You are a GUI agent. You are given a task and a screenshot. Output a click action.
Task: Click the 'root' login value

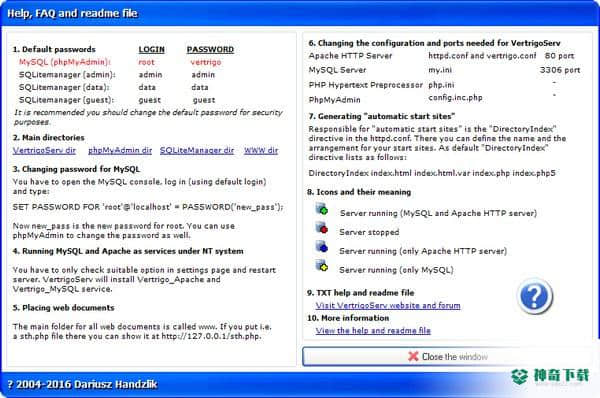point(146,62)
